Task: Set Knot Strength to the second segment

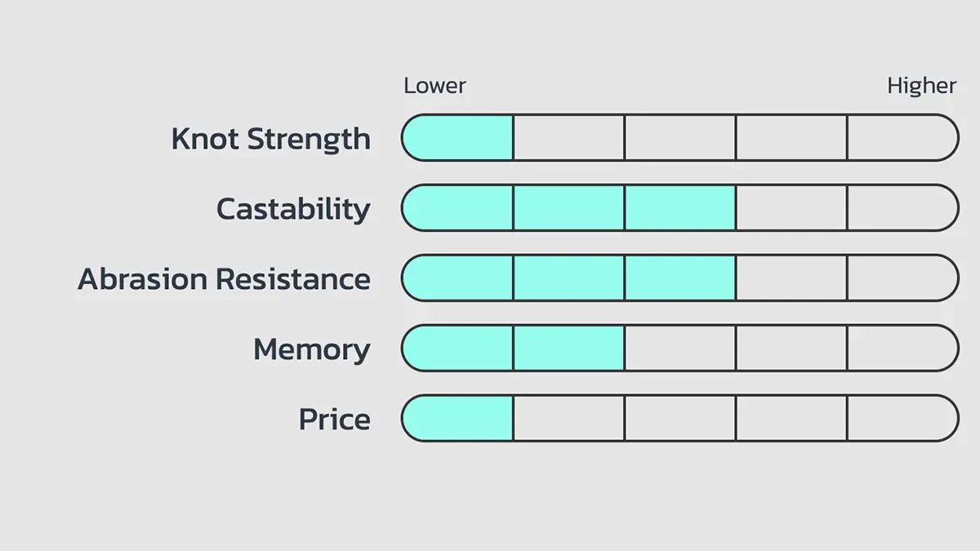Action: (568, 138)
